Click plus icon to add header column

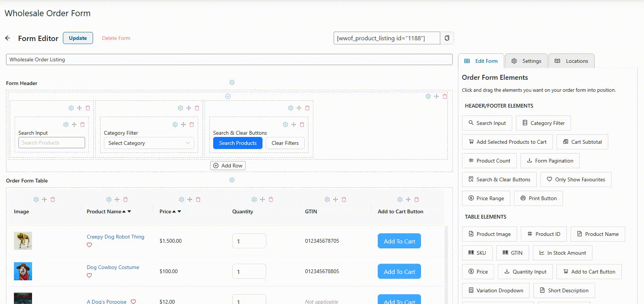tap(228, 96)
